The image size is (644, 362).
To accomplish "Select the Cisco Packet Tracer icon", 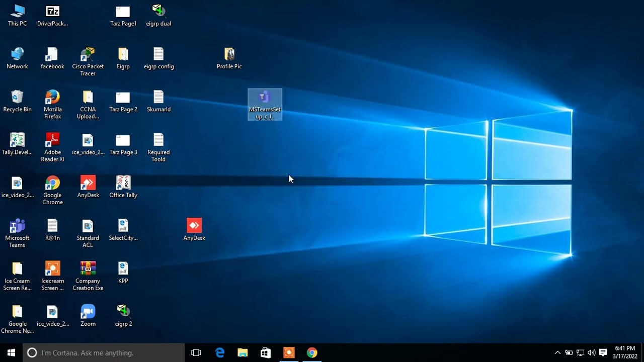I will pos(88,62).
